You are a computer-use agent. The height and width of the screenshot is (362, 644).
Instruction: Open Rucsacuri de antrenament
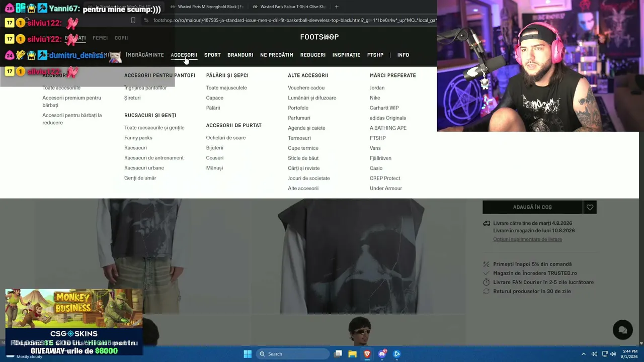[154, 158]
